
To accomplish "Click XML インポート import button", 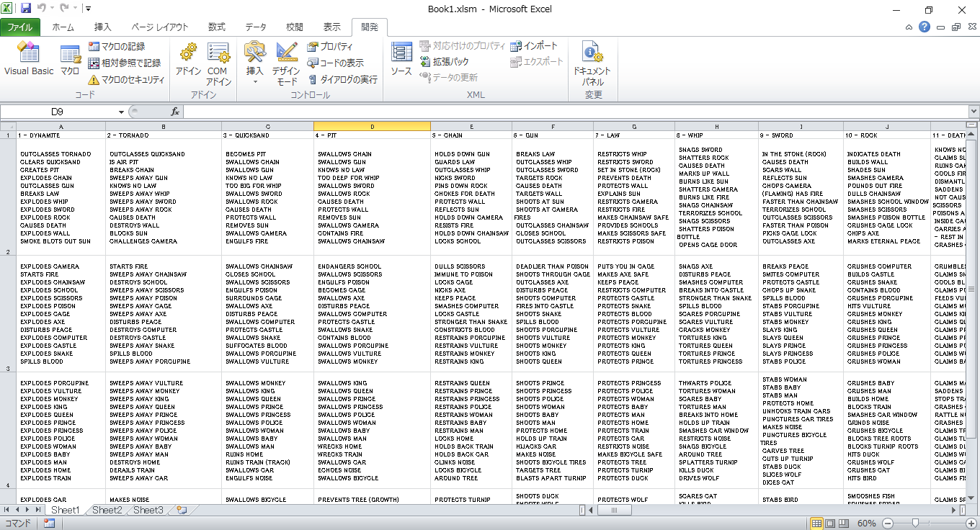I will pyautogui.click(x=534, y=46).
